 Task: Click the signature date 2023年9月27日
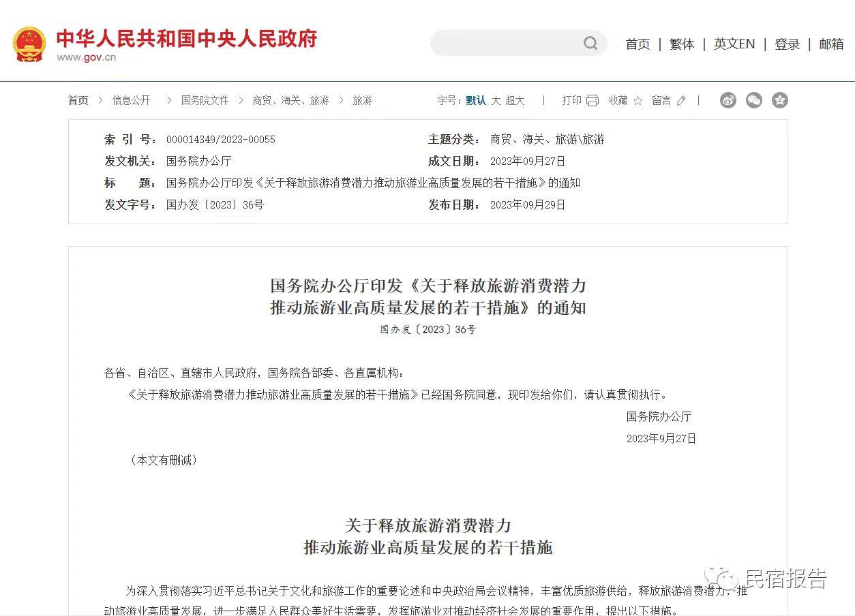661,439
